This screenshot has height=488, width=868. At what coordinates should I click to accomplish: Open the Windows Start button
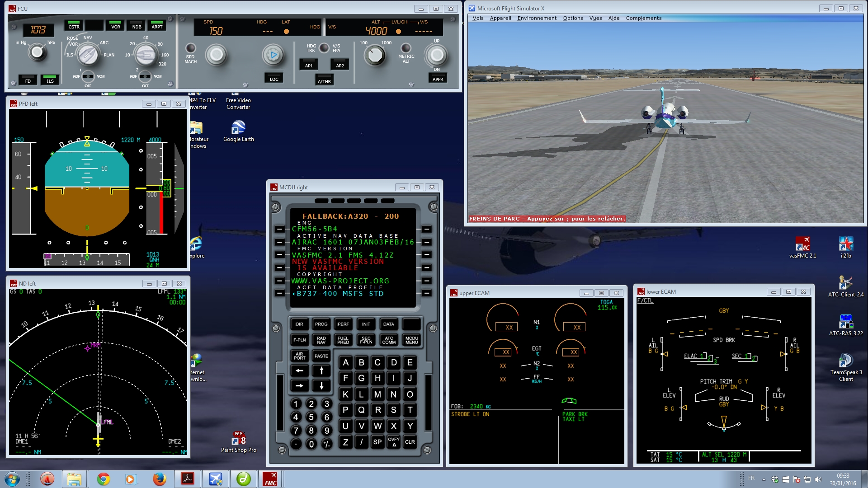click(12, 479)
